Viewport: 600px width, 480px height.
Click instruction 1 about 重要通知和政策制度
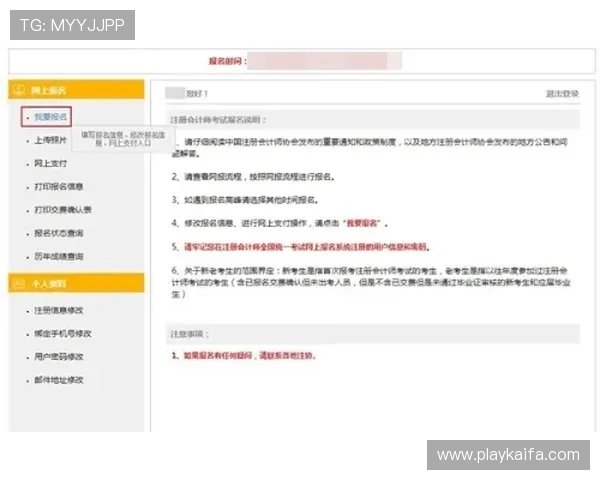(369, 148)
